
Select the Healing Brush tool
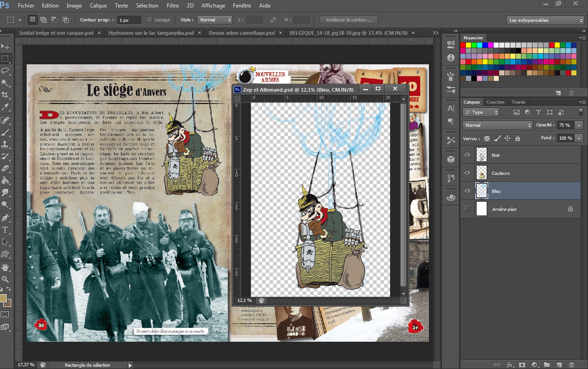5,120
